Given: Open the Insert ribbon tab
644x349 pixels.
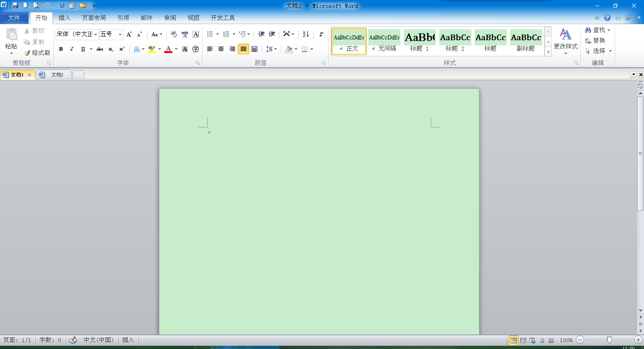Looking at the screenshot, I should click(x=64, y=18).
